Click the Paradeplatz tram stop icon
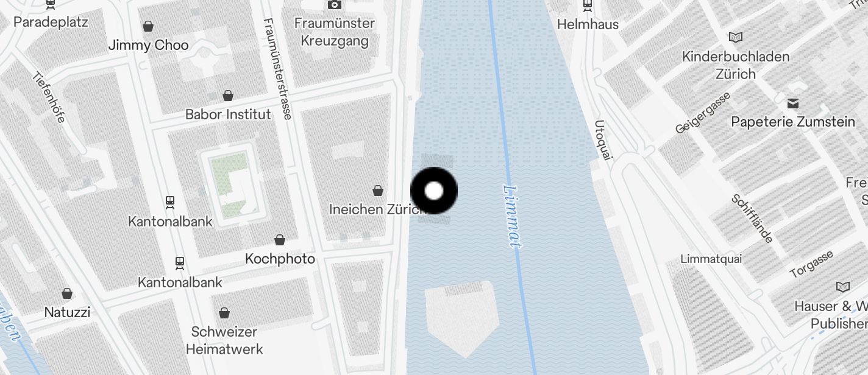 (51, 5)
